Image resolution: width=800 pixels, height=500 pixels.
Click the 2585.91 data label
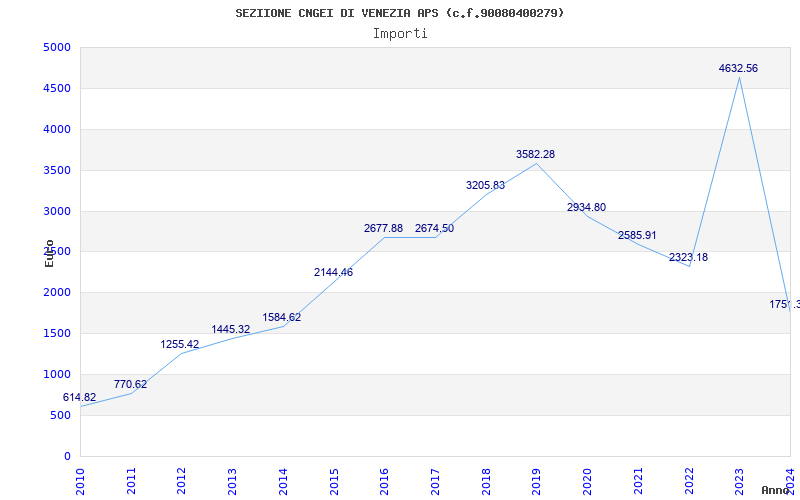(x=637, y=236)
